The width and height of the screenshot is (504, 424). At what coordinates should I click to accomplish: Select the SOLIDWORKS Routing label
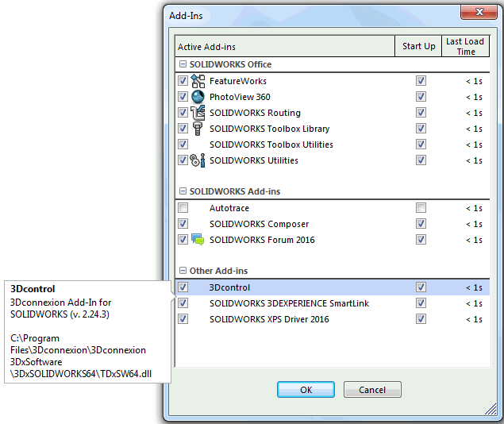tap(255, 113)
